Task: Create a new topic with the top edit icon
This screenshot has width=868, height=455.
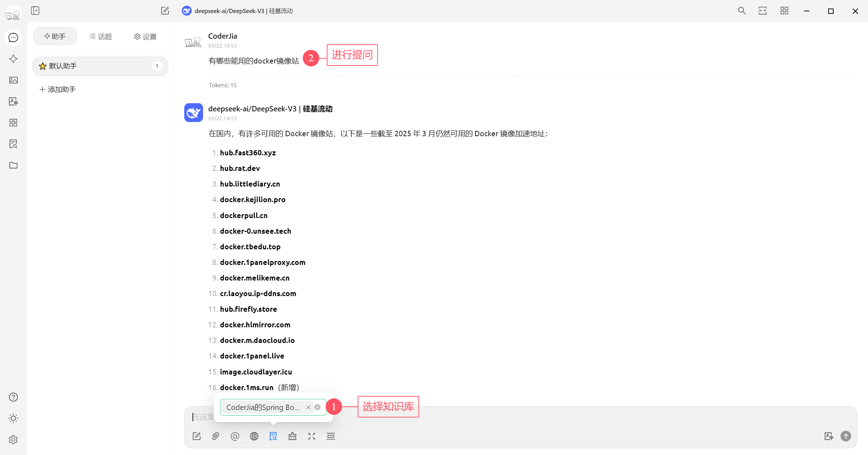Action: 165,11
